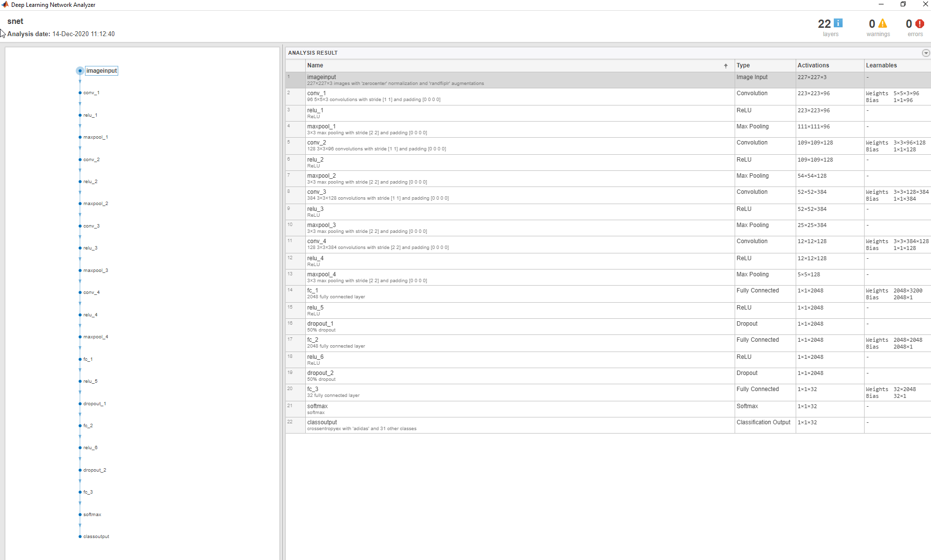This screenshot has width=931, height=560.
Task: Minimize the Deep Learning Network Analyzer window
Action: pyautogui.click(x=881, y=4)
